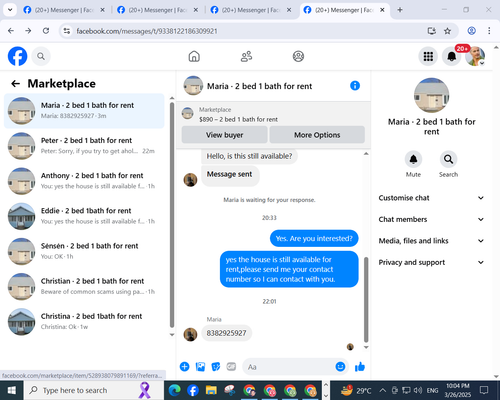Click Maria's avatar beside 8382925927 message
The width and height of the screenshot is (500, 400).
coord(190,335)
